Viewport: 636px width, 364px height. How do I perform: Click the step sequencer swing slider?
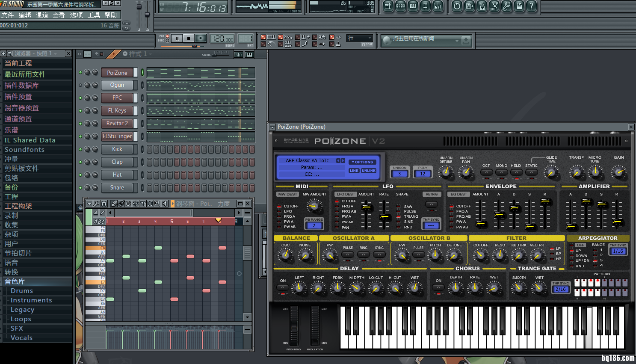[220, 55]
